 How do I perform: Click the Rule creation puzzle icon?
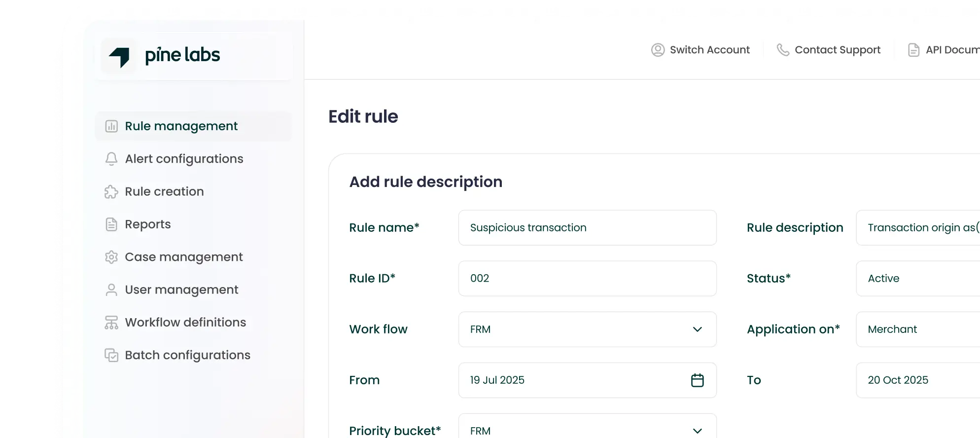111,192
